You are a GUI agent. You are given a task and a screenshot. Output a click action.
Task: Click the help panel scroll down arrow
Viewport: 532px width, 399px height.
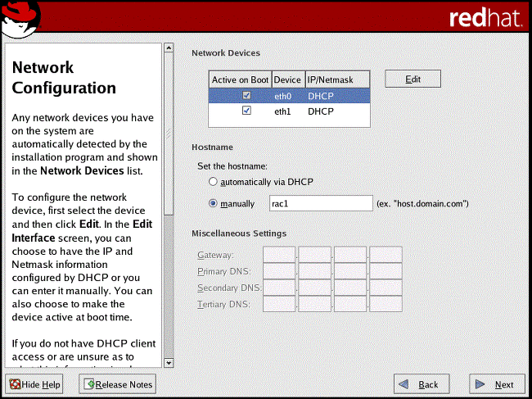click(169, 363)
